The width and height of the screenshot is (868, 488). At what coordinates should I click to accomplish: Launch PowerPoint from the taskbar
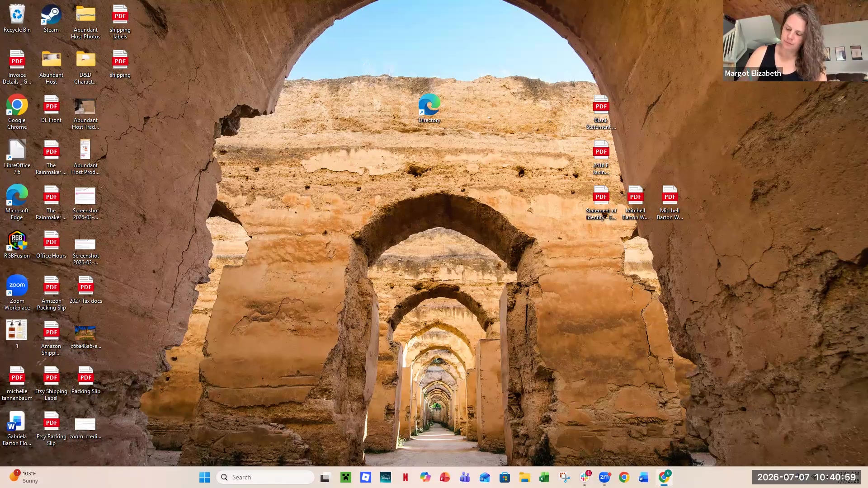coord(445,477)
